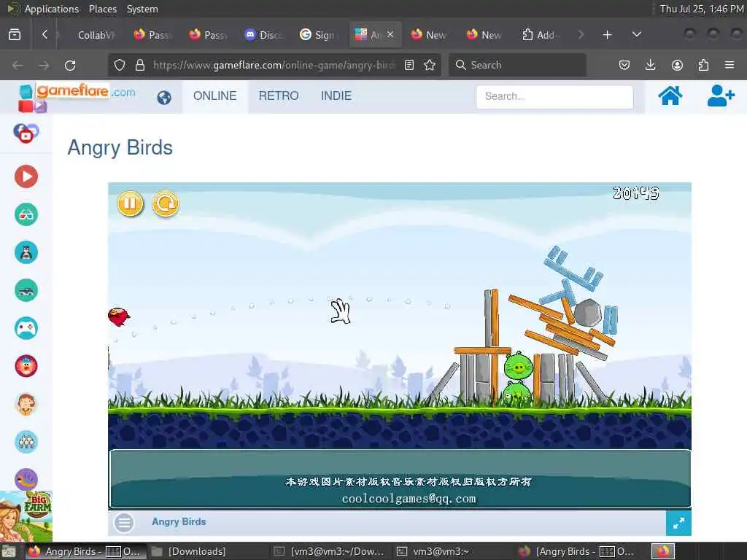This screenshot has width=747, height=560.
Task: Open the Places menu
Action: pos(102,9)
